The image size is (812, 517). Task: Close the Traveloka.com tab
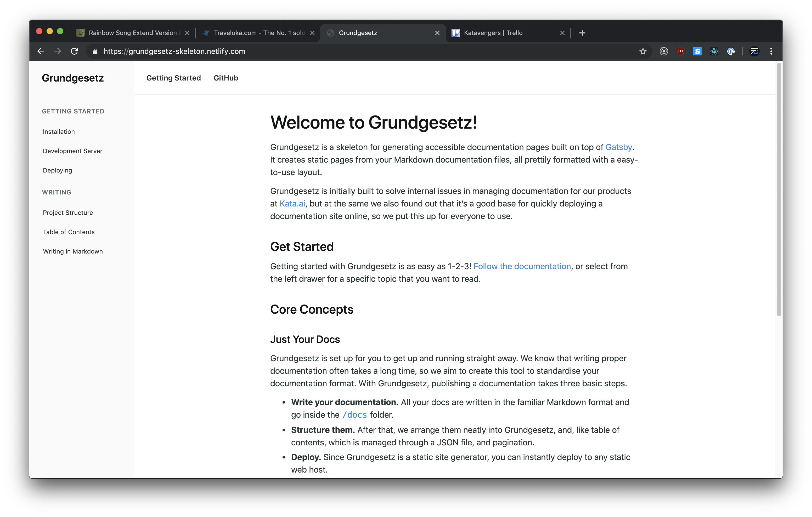coord(312,33)
